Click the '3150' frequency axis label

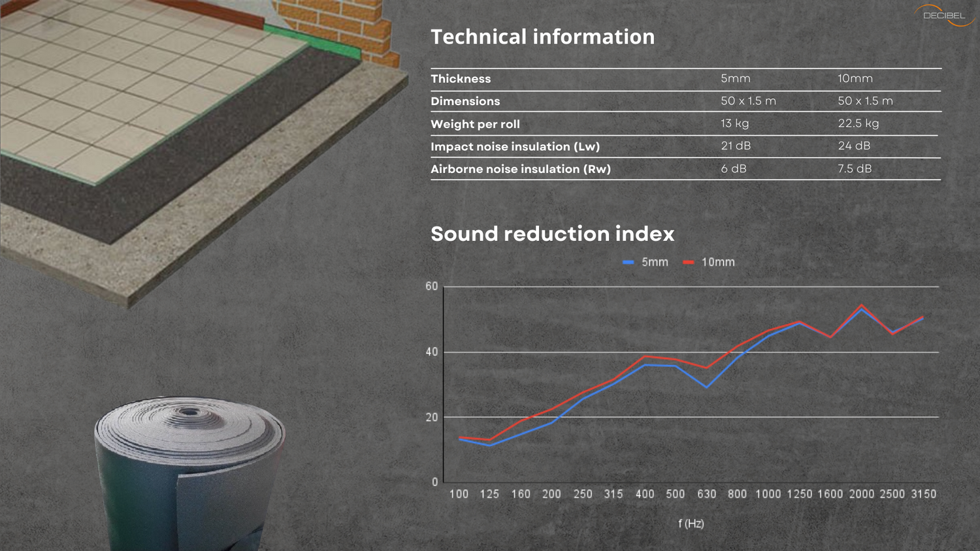point(924,494)
